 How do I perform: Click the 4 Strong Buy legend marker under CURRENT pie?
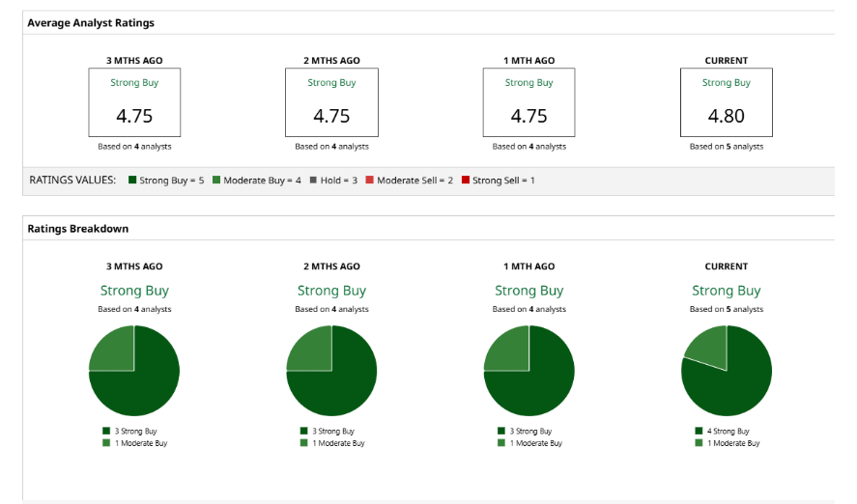click(699, 432)
